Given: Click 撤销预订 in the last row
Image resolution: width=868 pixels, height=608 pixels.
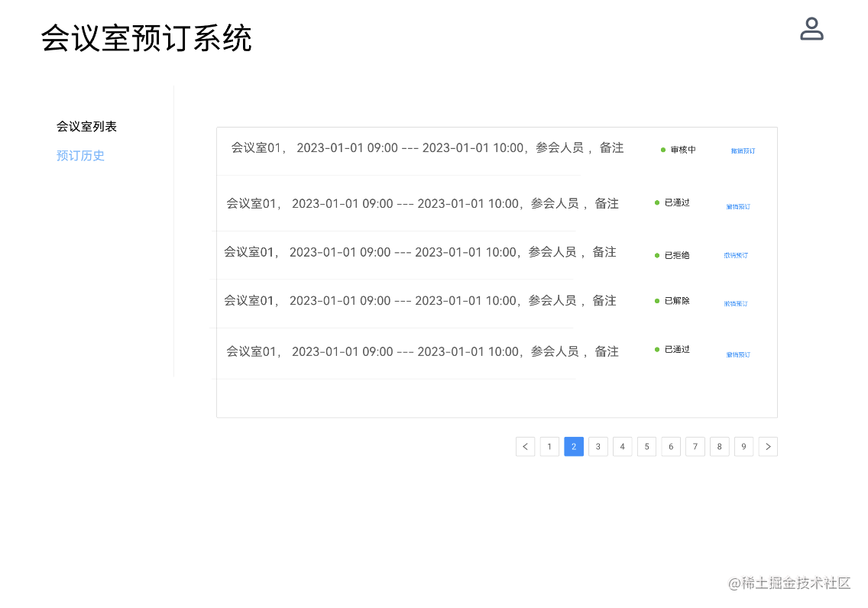Looking at the screenshot, I should (738, 355).
